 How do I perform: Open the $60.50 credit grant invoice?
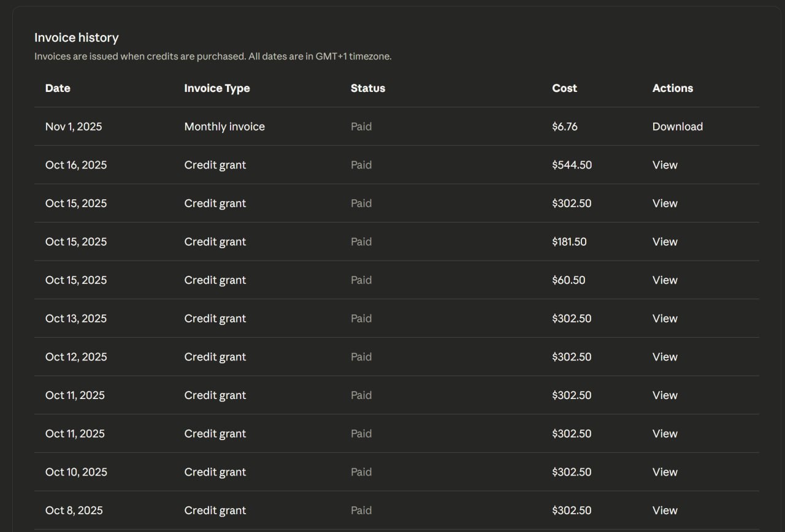coord(665,280)
